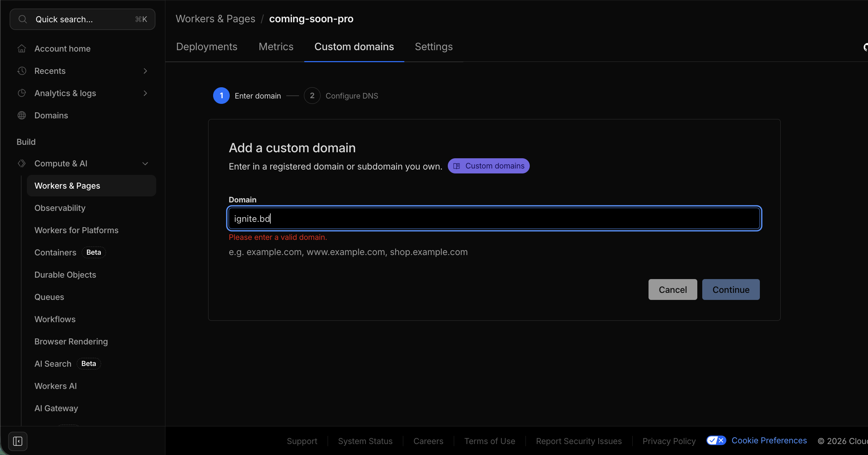Click the Recents clock icon
The image size is (868, 455).
[x=22, y=71]
